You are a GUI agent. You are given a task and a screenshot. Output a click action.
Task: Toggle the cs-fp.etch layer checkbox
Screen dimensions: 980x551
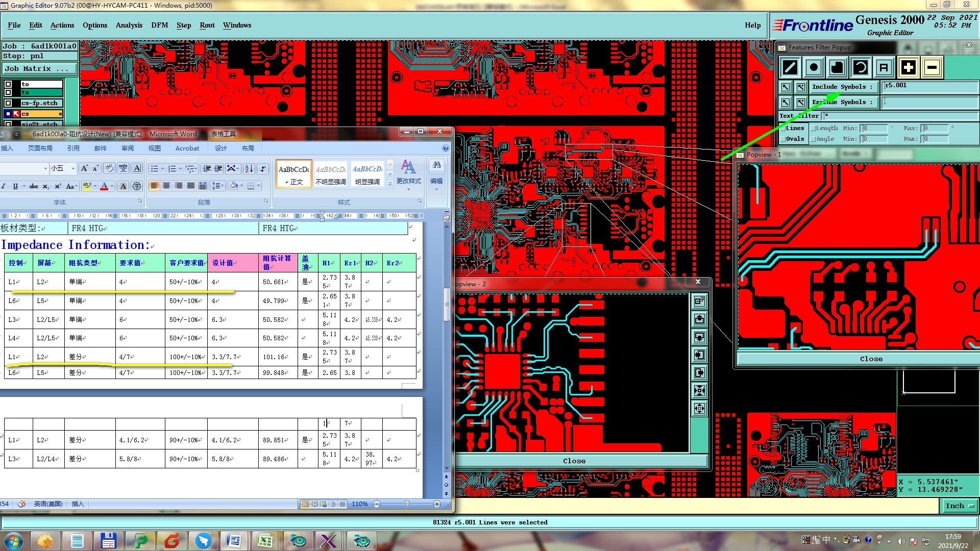coord(8,103)
